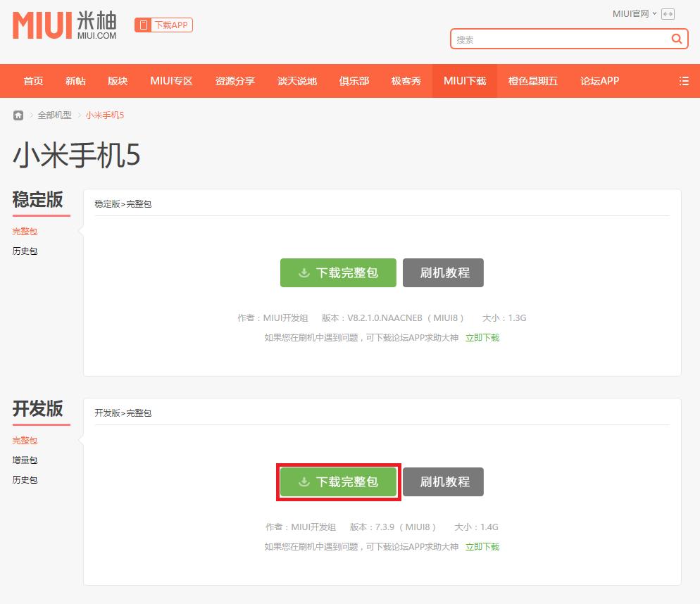The width and height of the screenshot is (700, 604).
Task: Select 增量包 under 开发版 sidebar
Action: pyautogui.click(x=25, y=460)
